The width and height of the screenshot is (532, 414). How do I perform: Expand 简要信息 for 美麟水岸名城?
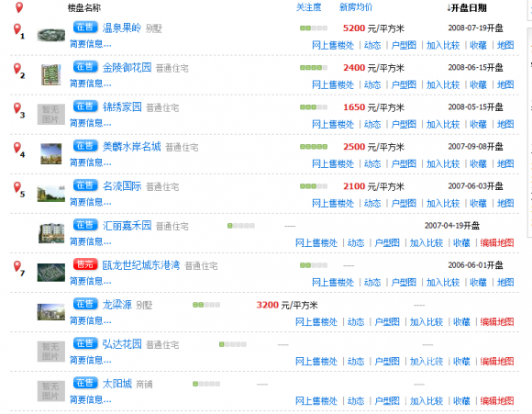tap(91, 162)
